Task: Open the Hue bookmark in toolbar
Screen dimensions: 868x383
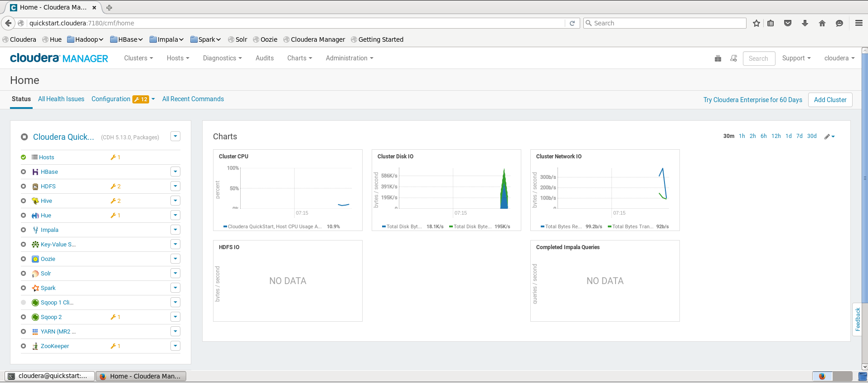Action: click(52, 39)
